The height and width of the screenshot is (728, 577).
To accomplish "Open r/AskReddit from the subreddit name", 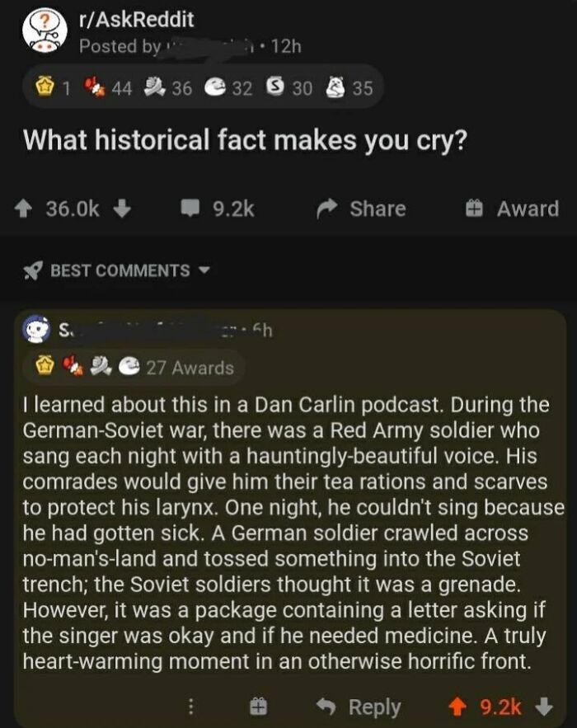I will click(x=134, y=20).
